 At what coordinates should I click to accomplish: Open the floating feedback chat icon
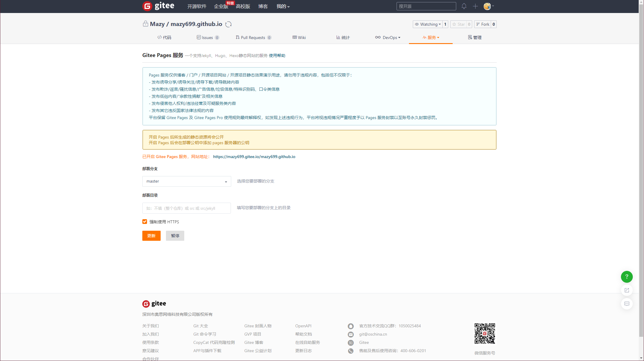(x=627, y=304)
